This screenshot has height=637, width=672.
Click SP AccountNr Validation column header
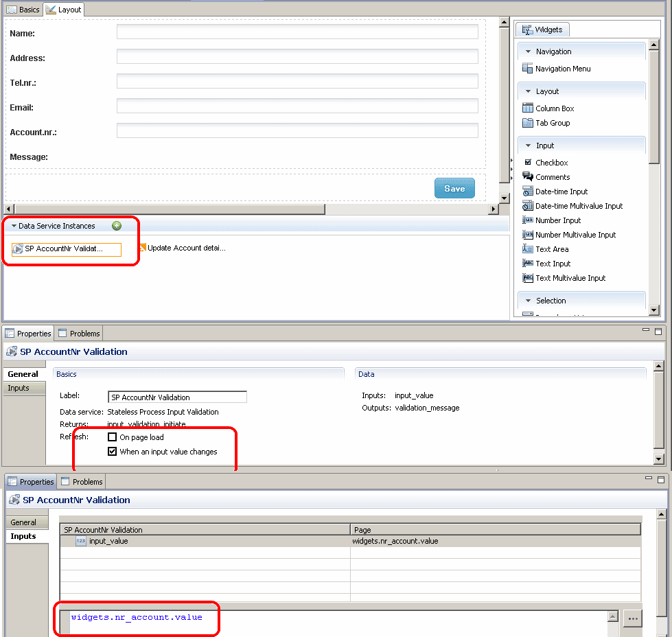click(205, 530)
